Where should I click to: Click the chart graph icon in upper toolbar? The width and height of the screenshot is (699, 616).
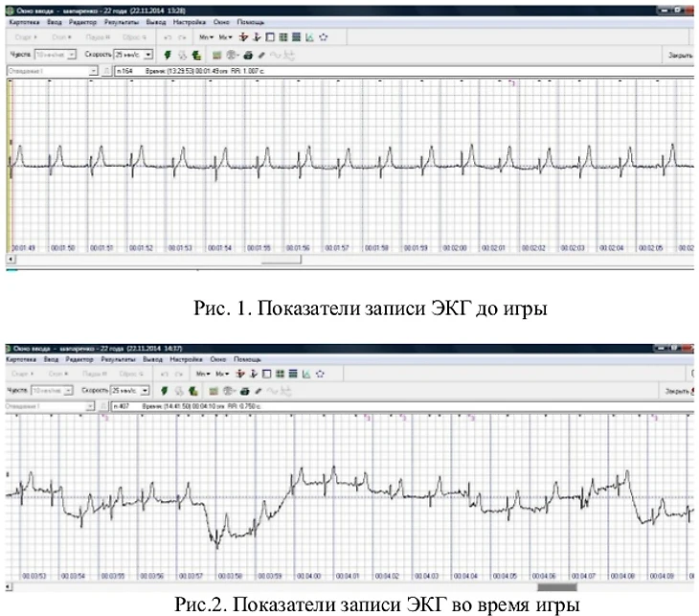(x=309, y=37)
